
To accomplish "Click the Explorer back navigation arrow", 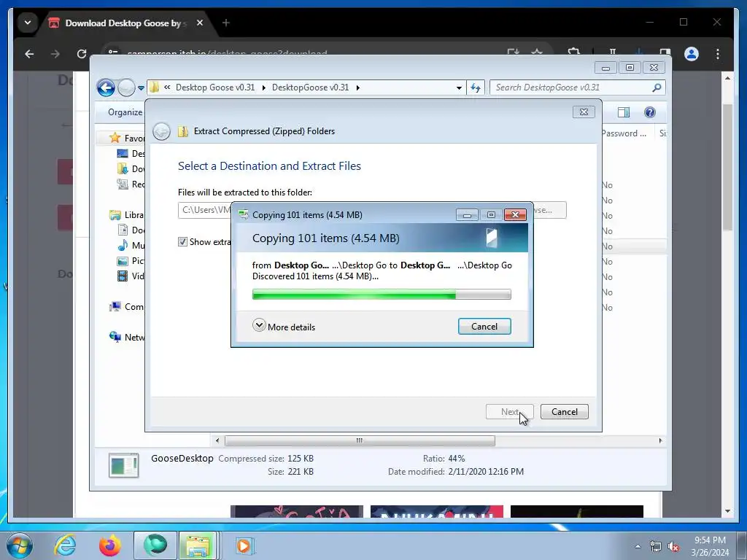I will (x=106, y=87).
